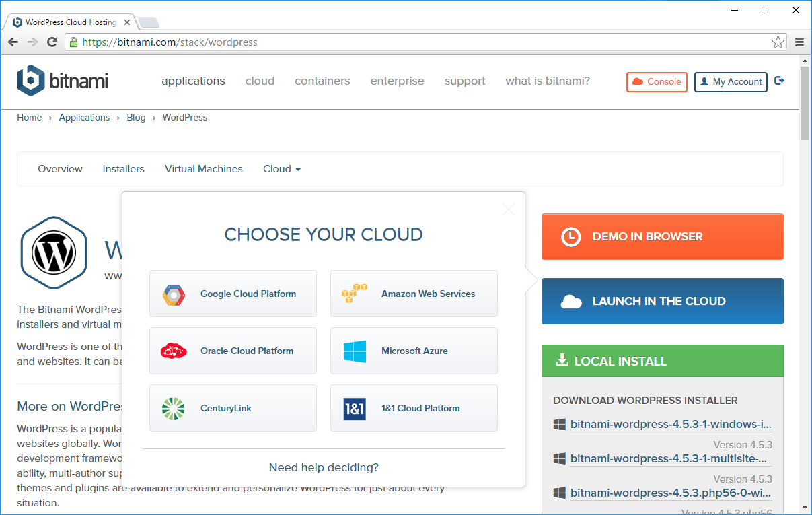812x515 pixels.
Task: Click the 1&1 blue square logo
Action: pos(355,409)
